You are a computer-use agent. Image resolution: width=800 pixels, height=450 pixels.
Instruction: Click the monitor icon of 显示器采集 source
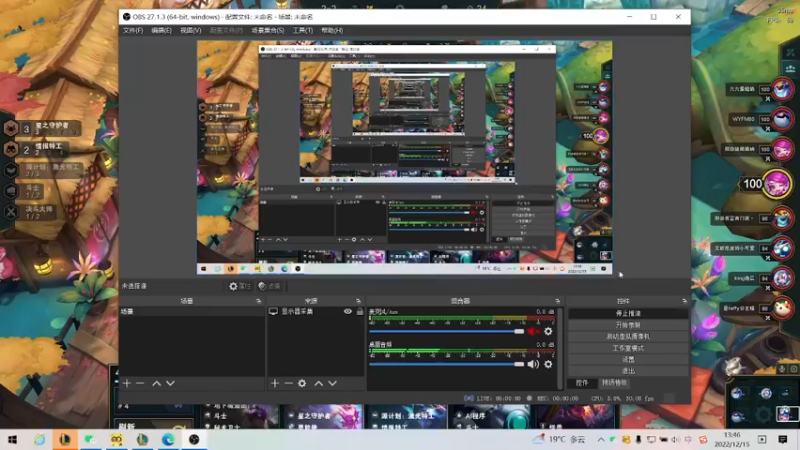[x=273, y=311]
